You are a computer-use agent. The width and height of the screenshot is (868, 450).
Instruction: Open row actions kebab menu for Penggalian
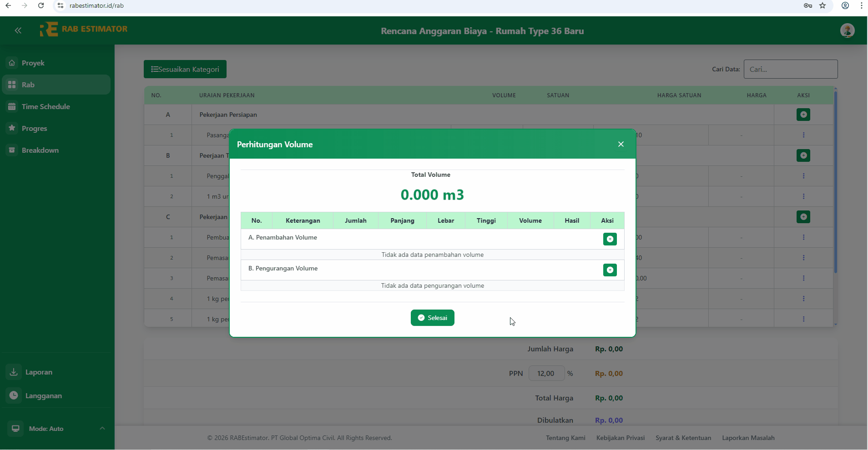tap(804, 175)
